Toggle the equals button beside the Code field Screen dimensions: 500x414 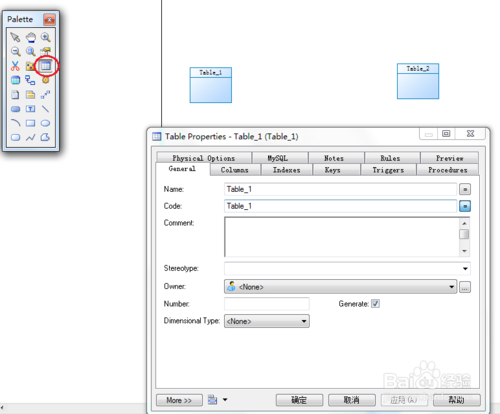(x=465, y=206)
